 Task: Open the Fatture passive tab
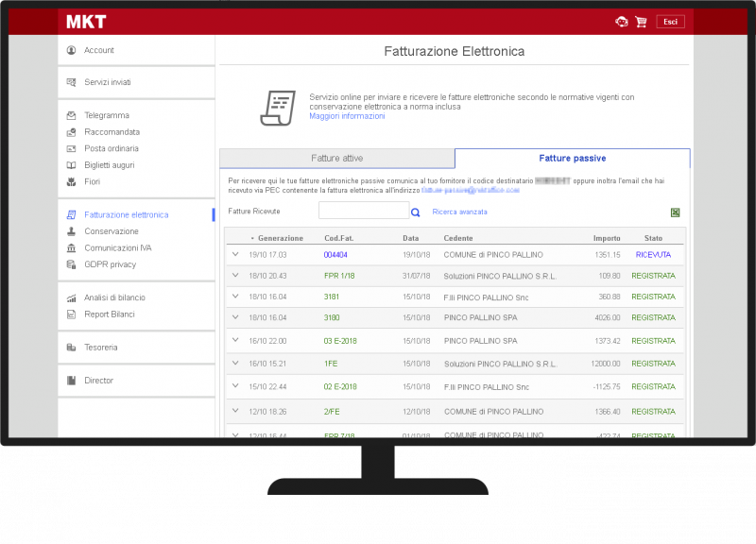click(572, 158)
